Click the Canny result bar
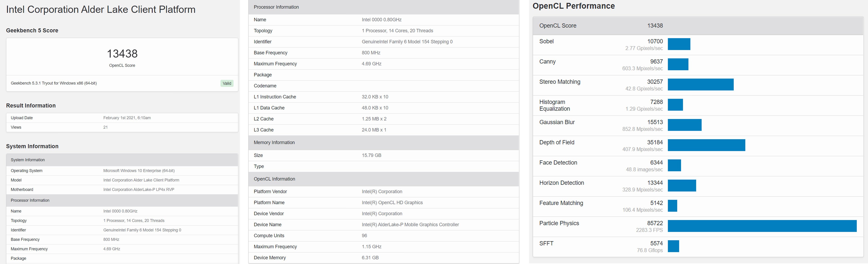868x264 pixels. coord(678,64)
